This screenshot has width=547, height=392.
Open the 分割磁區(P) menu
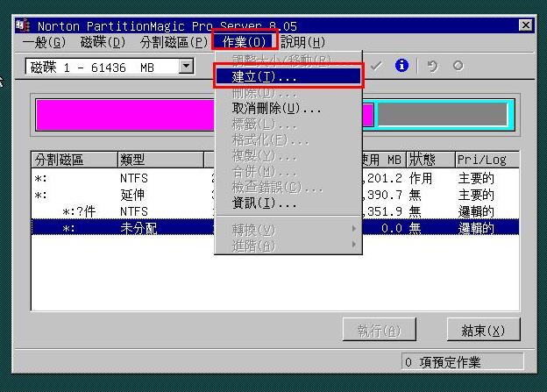174,42
